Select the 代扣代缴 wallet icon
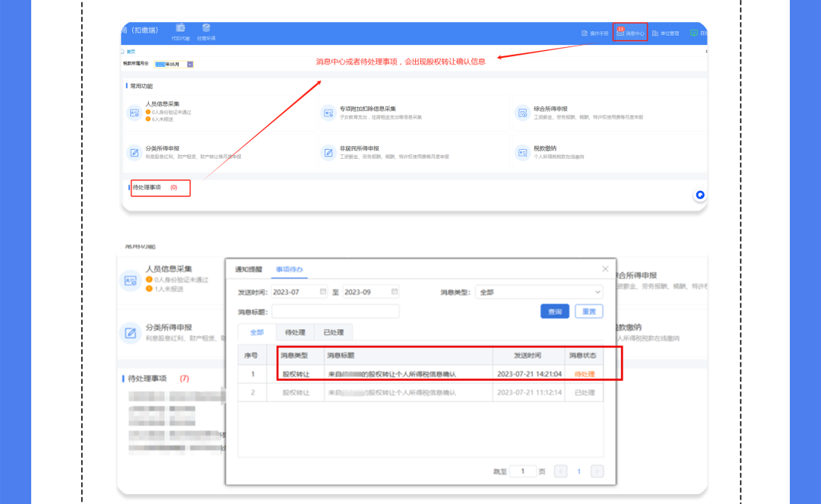This screenshot has width=821, height=504. (181, 27)
